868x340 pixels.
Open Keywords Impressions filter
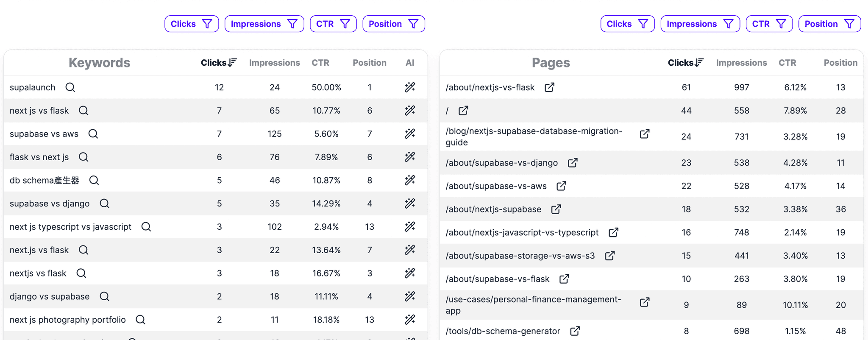[x=264, y=24]
